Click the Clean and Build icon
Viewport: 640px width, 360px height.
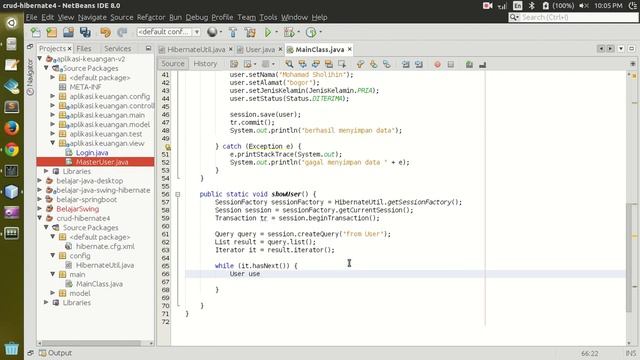[250, 32]
